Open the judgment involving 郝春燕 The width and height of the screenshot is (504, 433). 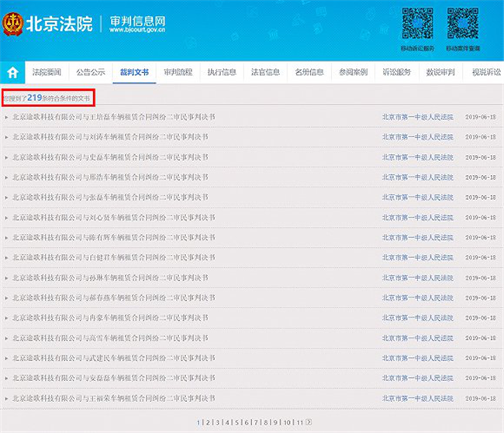point(114,297)
